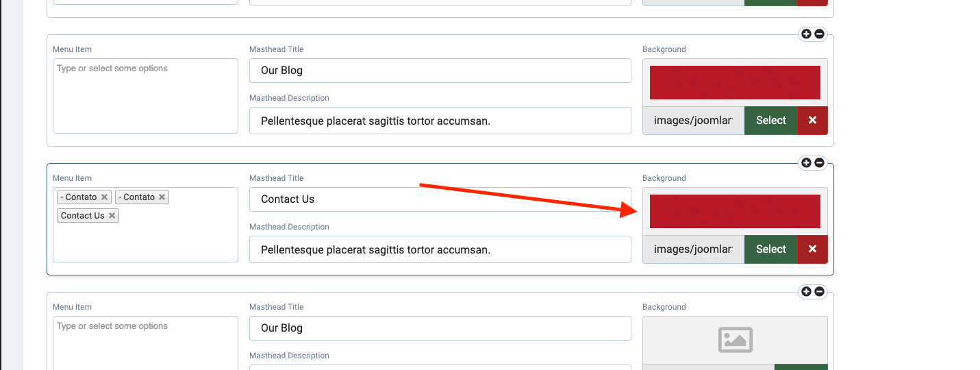Focus the Masthead Title field containing "Contact Us"
This screenshot has height=370, width=980.
click(440, 199)
